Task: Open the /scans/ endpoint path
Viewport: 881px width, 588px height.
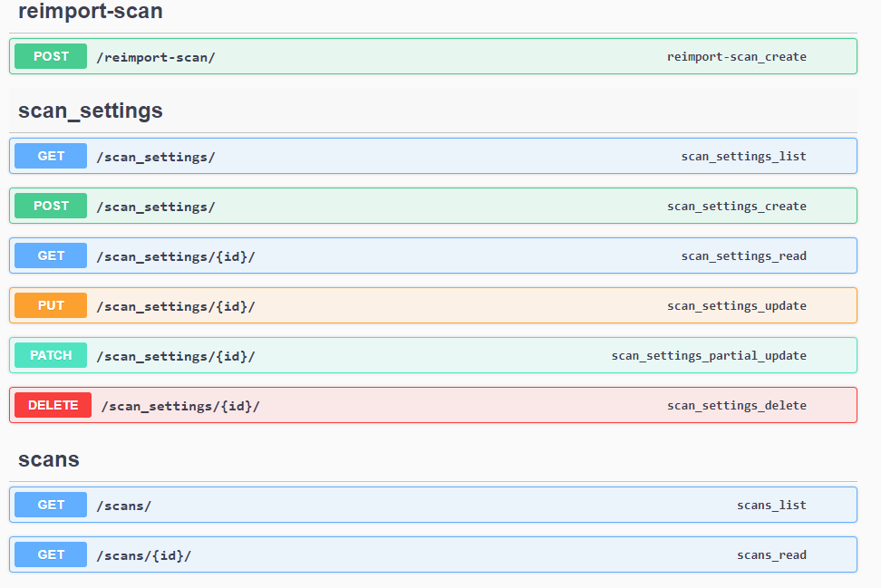Action: [x=124, y=506]
